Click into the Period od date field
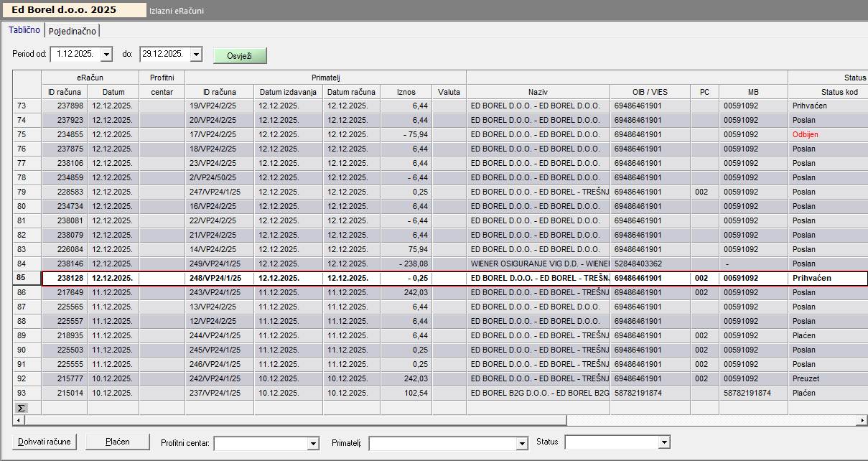868x461 pixels. (75, 55)
